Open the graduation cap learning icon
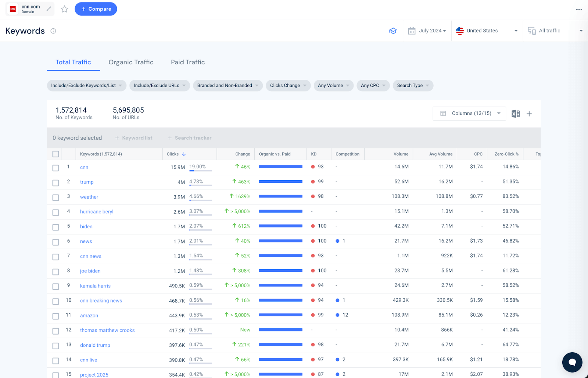The image size is (588, 378). [x=393, y=31]
